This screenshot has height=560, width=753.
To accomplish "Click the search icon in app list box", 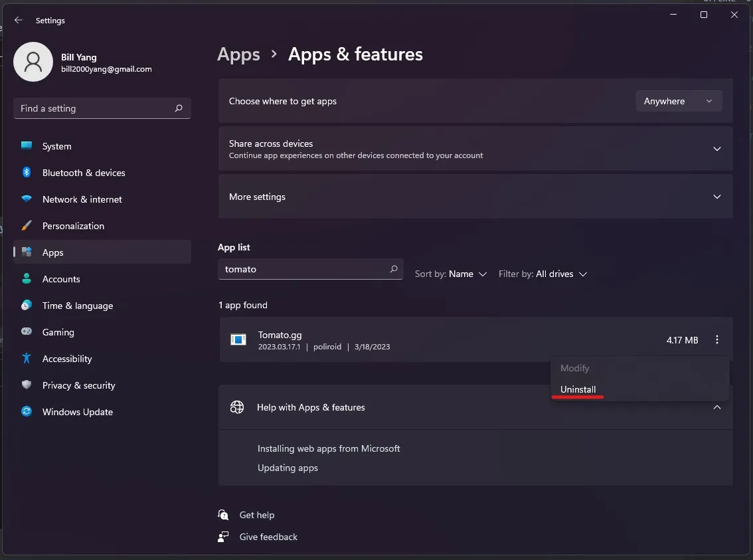I will 394,269.
